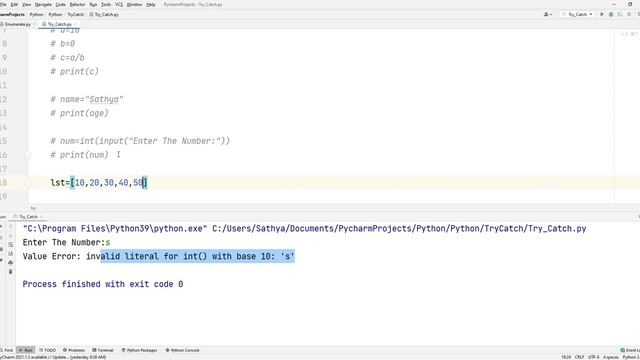The height and width of the screenshot is (360, 640).
Task: Place the cursor on the lst=[10,20,30,40,50] line
Action: (98, 183)
